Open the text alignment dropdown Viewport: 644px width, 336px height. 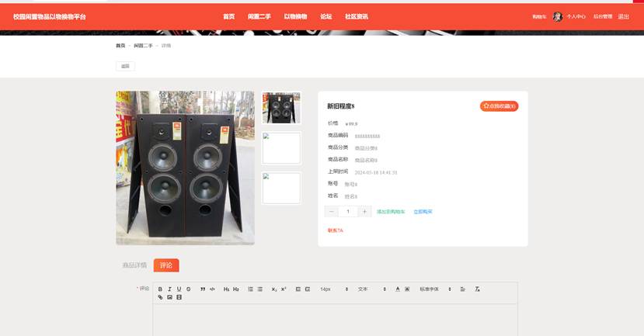(462, 289)
